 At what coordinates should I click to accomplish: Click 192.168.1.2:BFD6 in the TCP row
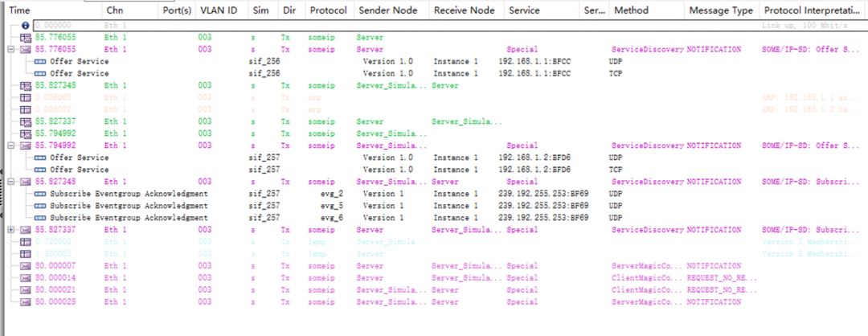coord(534,170)
